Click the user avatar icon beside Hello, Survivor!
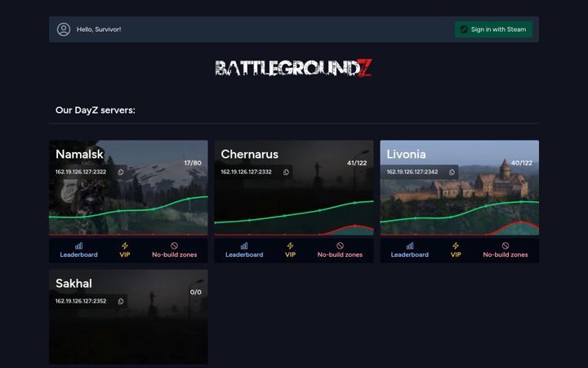 click(x=64, y=29)
